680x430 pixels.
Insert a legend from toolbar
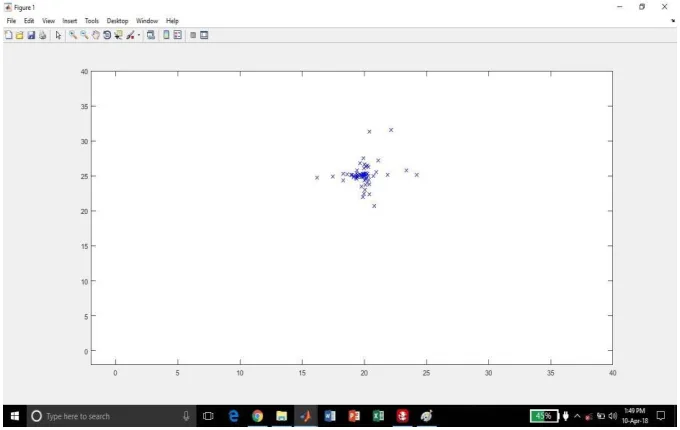178,35
